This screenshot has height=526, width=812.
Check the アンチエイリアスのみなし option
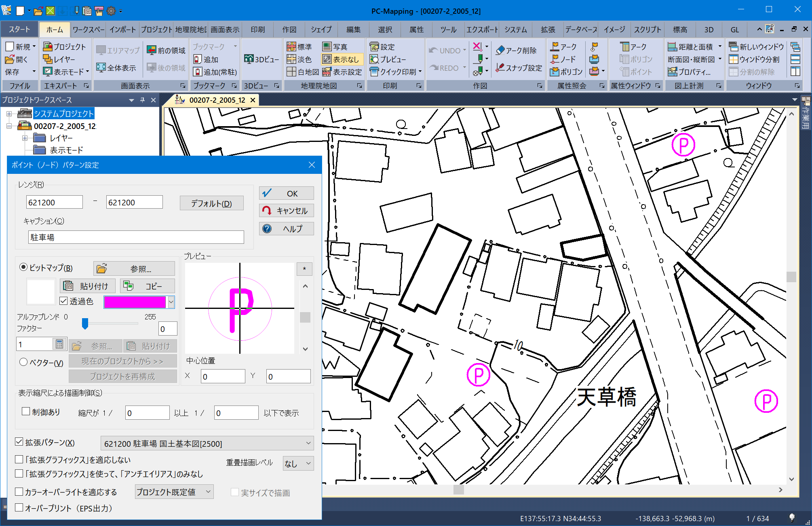(19, 473)
